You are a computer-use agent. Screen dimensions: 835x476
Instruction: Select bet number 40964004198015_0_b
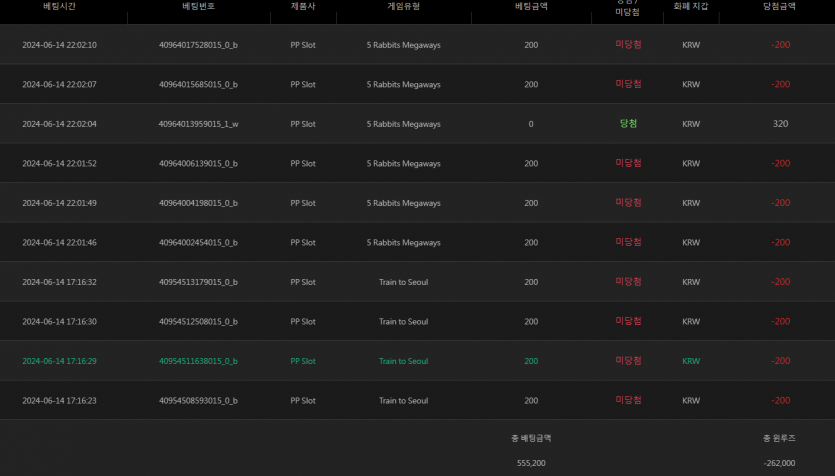198,203
